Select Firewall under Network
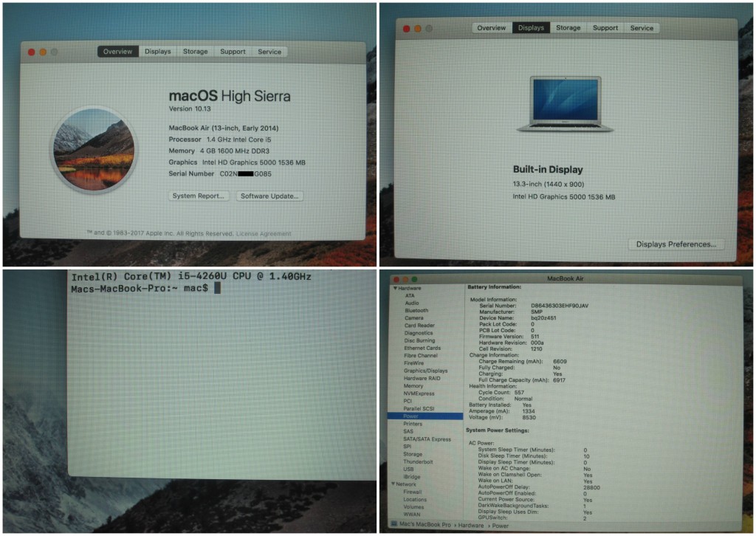This screenshot has height=536, width=756. (413, 492)
